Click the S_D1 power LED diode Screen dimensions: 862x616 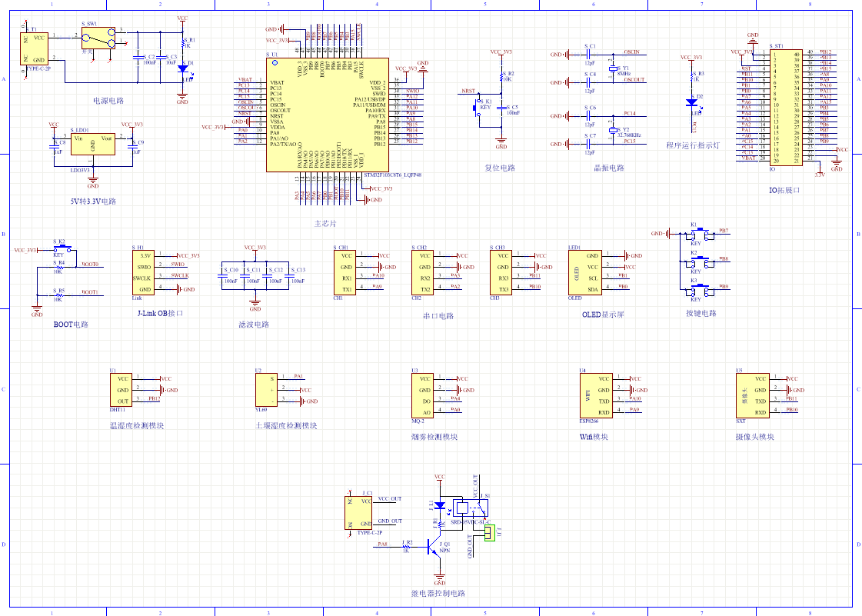pos(182,68)
